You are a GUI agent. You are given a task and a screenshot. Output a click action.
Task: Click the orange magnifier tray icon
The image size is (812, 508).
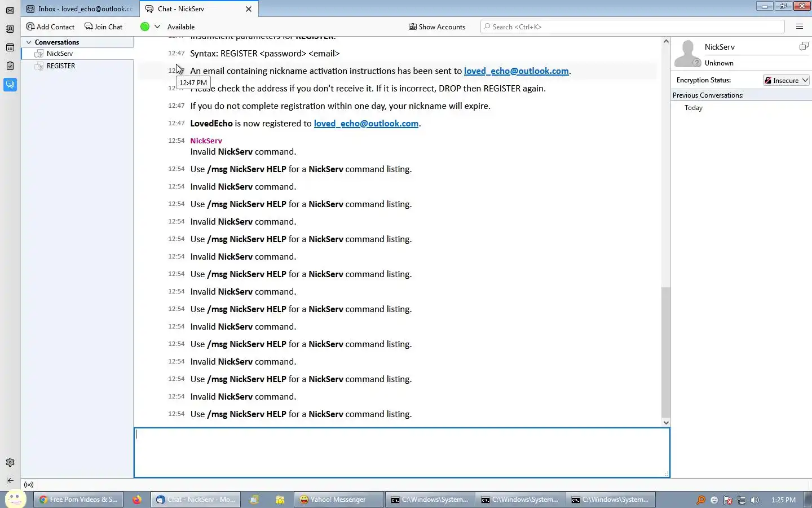coord(701,500)
